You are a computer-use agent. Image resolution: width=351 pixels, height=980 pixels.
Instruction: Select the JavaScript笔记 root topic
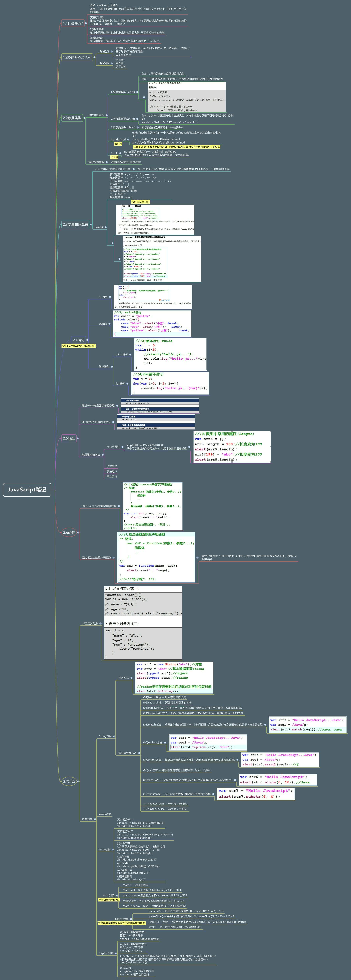pos(27,490)
